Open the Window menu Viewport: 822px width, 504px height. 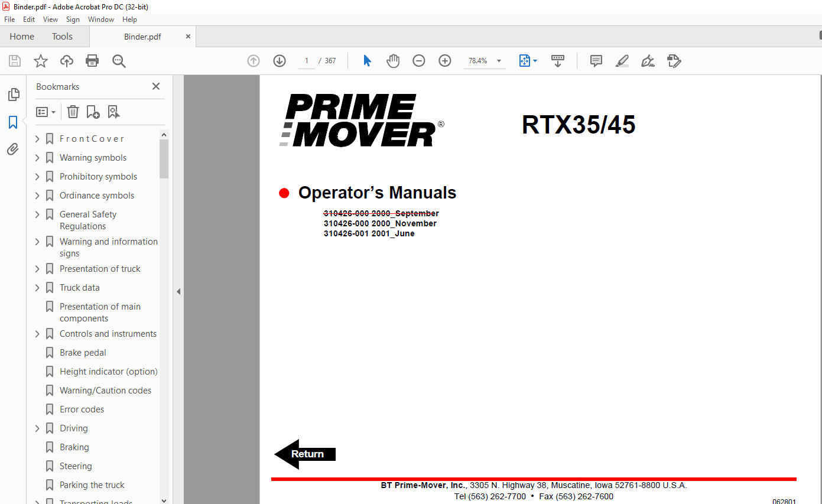(101, 19)
